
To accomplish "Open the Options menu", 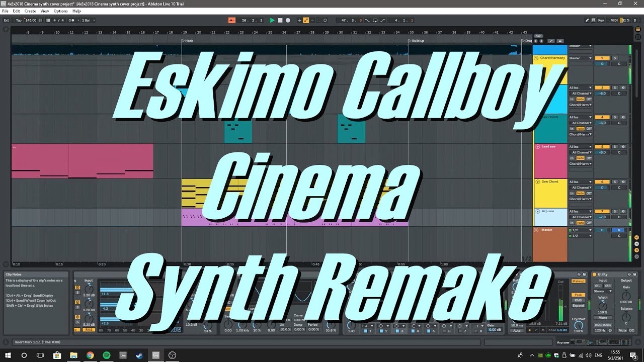I will [60, 11].
